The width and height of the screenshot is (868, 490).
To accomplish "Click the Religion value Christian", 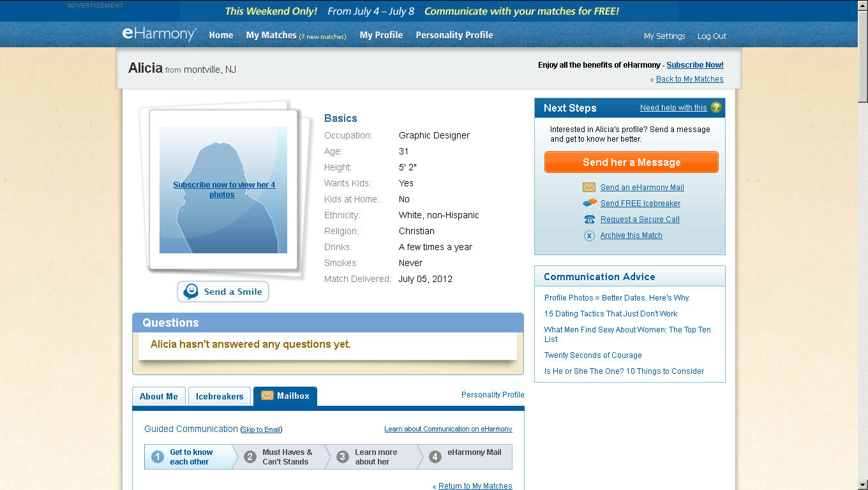I will pos(417,231).
